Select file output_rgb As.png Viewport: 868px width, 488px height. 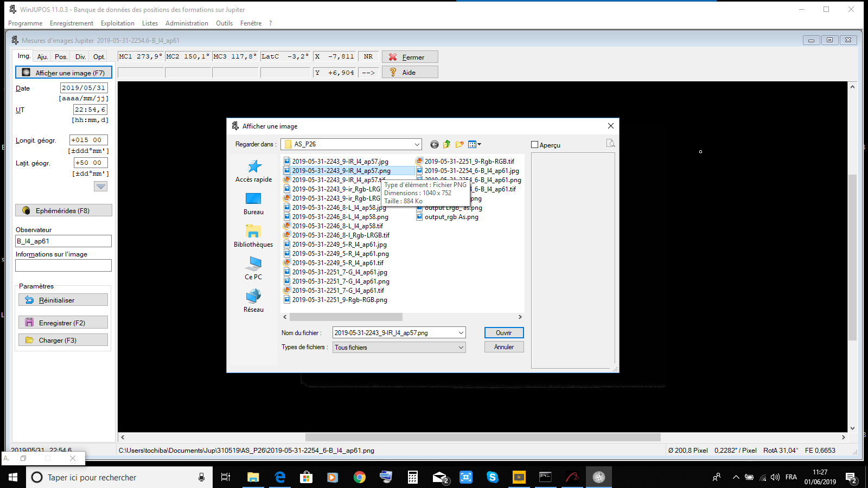coord(448,217)
